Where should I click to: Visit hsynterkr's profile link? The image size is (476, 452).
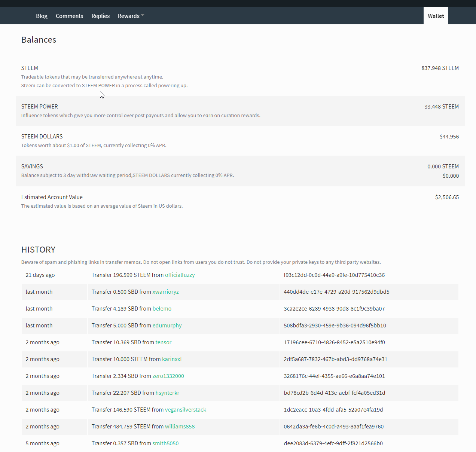[167, 393]
